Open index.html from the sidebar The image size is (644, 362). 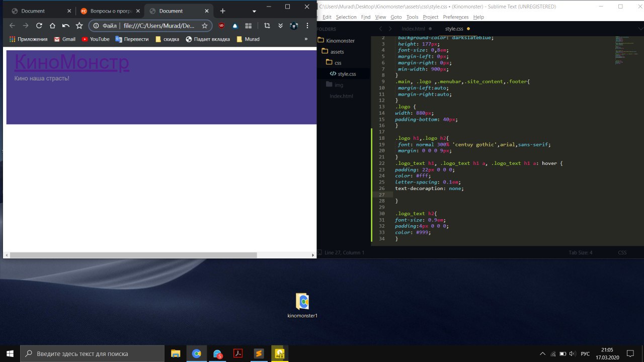[342, 96]
